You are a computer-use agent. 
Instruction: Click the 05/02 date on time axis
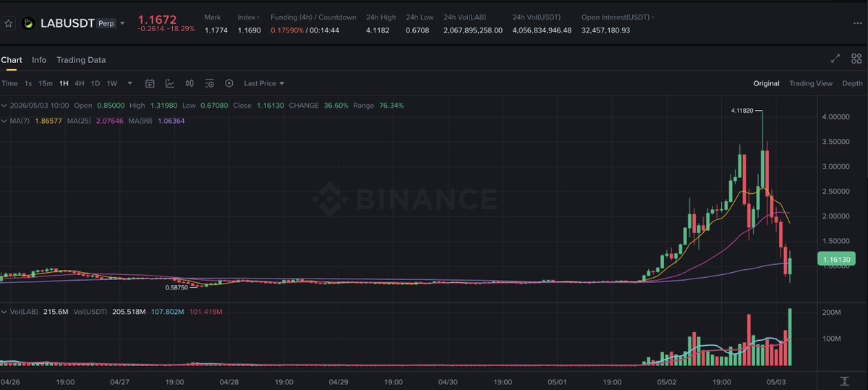pyautogui.click(x=667, y=381)
